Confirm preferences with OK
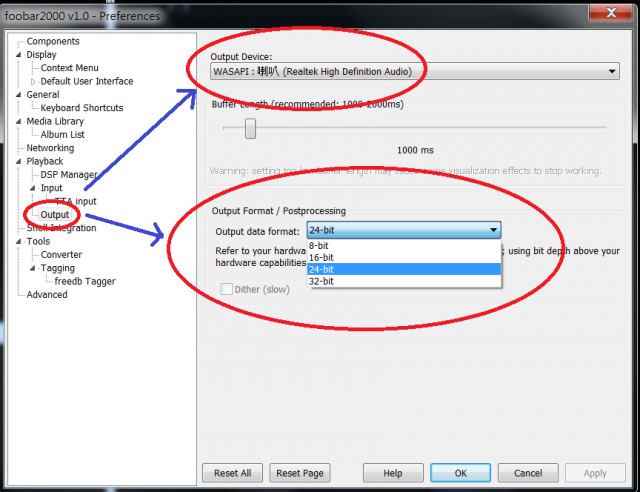 click(460, 473)
